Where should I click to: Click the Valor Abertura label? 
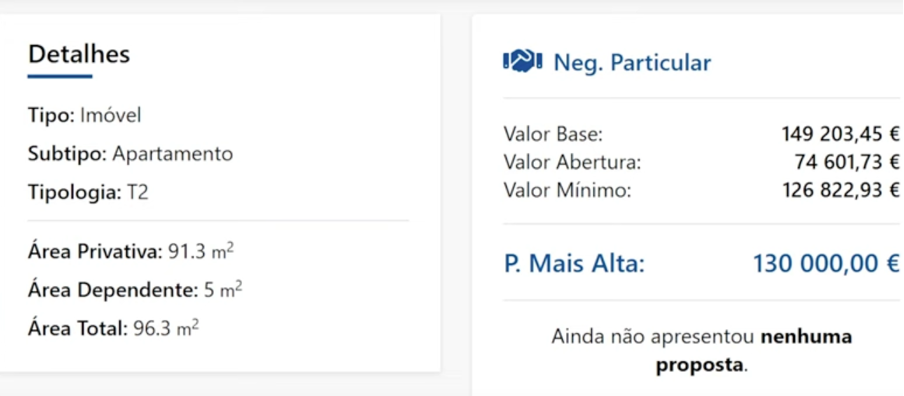click(x=572, y=163)
